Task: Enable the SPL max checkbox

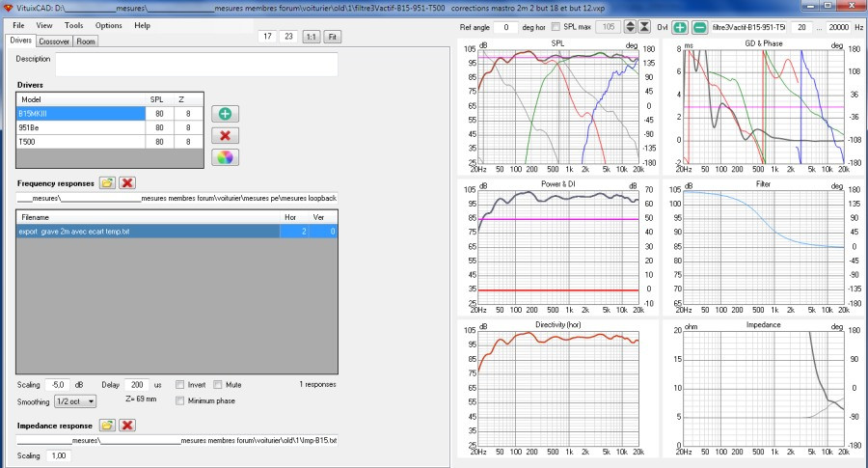Action: pyautogui.click(x=556, y=27)
